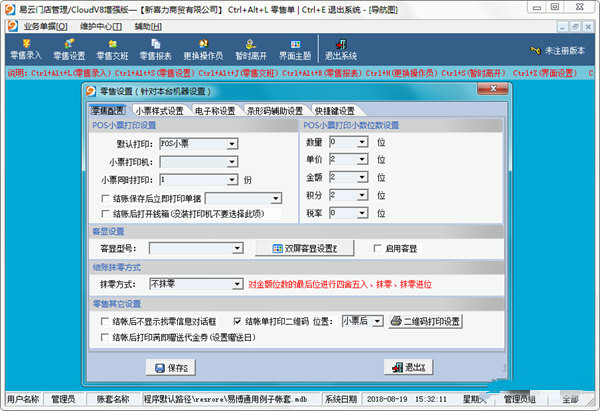This screenshot has height=411, width=600.
Task: Open the dropdown beside 结账保存后立即打印单据
Action: [275, 198]
